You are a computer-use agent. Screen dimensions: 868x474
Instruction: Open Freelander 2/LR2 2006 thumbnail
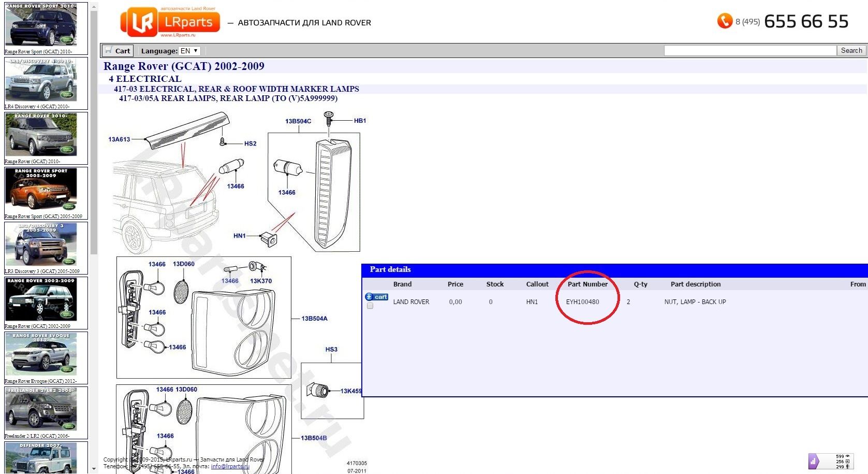click(x=41, y=409)
